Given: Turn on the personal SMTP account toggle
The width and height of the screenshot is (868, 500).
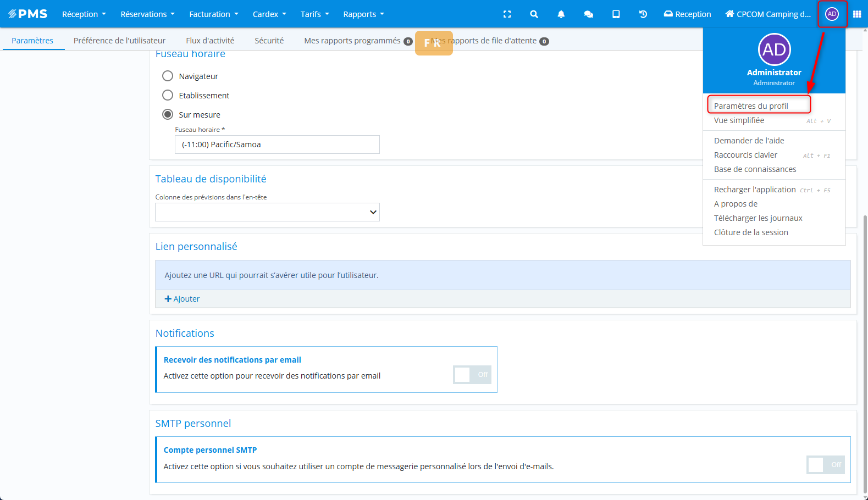Looking at the screenshot, I should pyautogui.click(x=825, y=465).
